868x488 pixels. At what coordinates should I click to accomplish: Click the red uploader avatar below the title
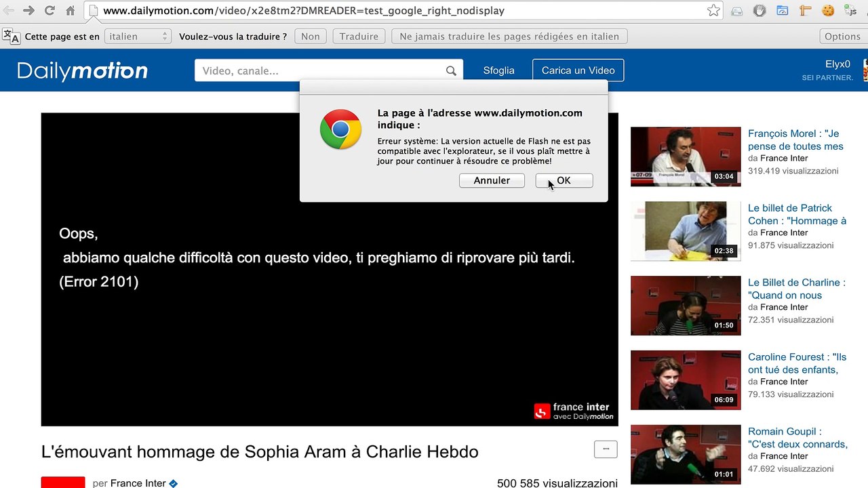coord(63,483)
